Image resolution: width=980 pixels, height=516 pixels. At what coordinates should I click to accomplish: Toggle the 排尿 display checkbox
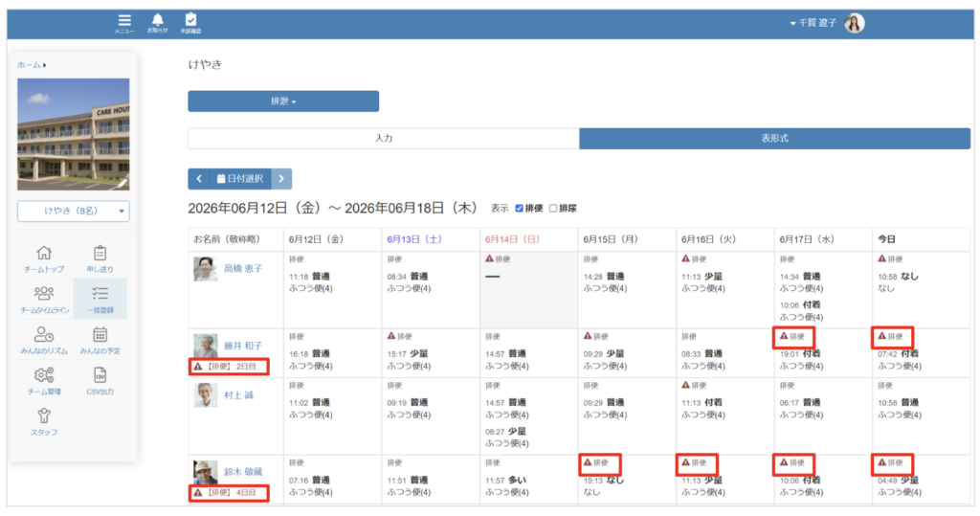point(553,209)
